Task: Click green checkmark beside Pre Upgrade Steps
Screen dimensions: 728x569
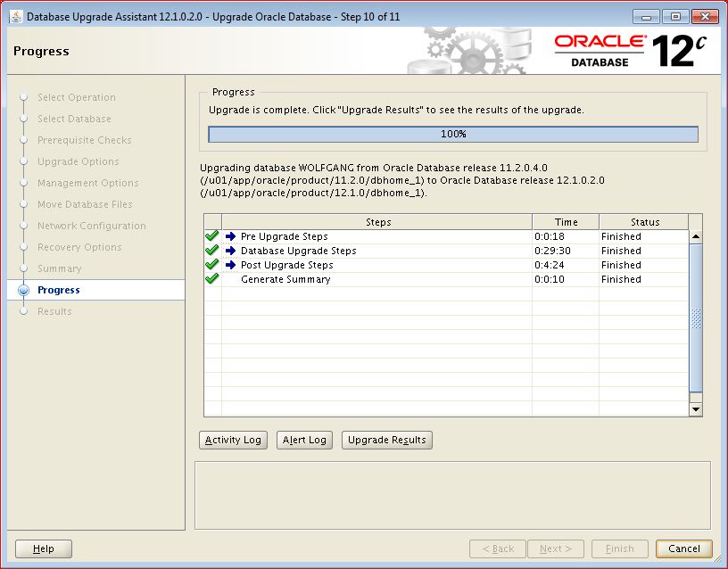Action: coord(211,235)
